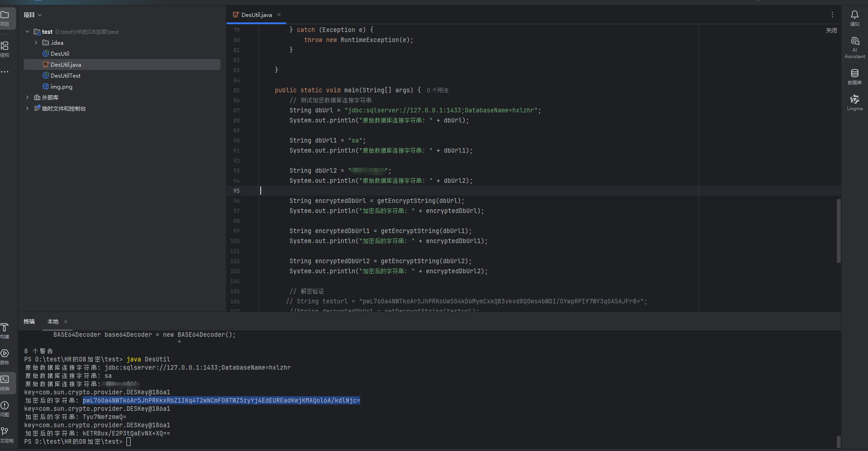This screenshot has height=451, width=868.
Task: Select the 本地 terminal tab
Action: (x=53, y=322)
